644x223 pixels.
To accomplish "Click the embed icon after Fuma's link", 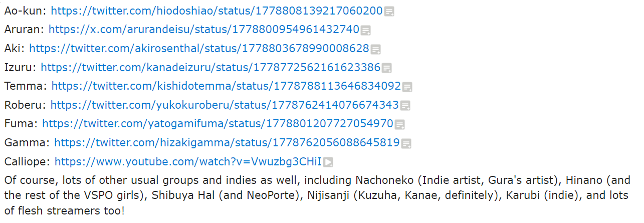I will coord(399,125).
